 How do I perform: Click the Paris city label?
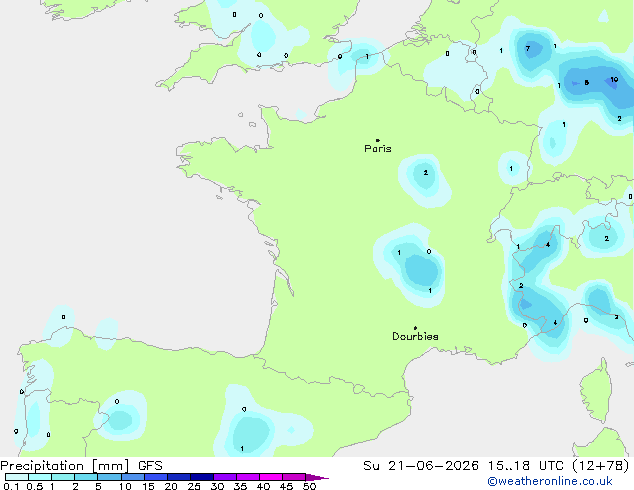pyautogui.click(x=378, y=149)
